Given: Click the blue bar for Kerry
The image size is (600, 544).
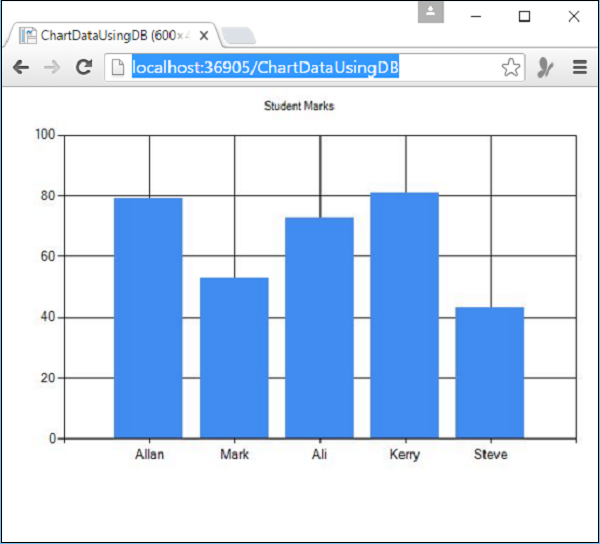Looking at the screenshot, I should coord(404,315).
